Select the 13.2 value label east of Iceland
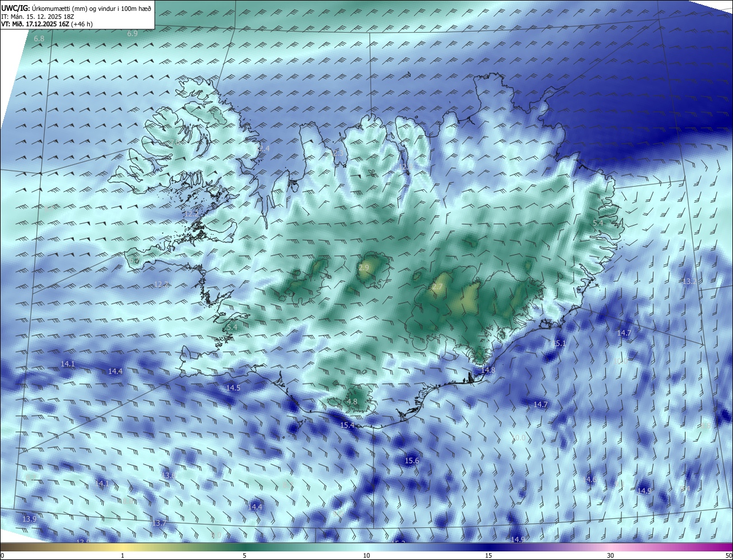The width and height of the screenshot is (733, 560). pos(689,281)
